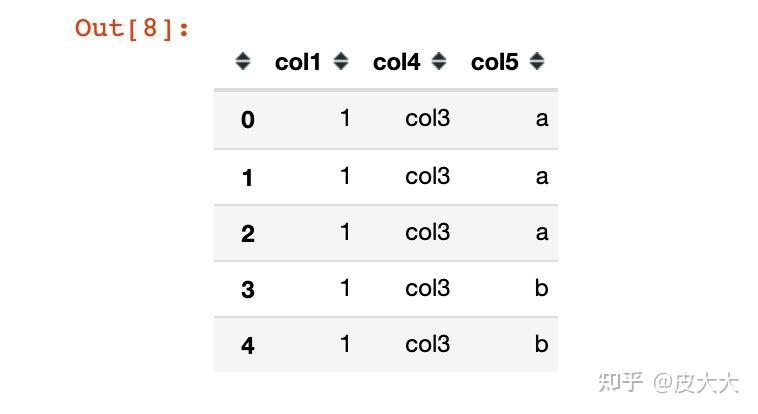Click the 知乎 watermark text
Viewport: 758px width, 414px height.
[x=620, y=383]
